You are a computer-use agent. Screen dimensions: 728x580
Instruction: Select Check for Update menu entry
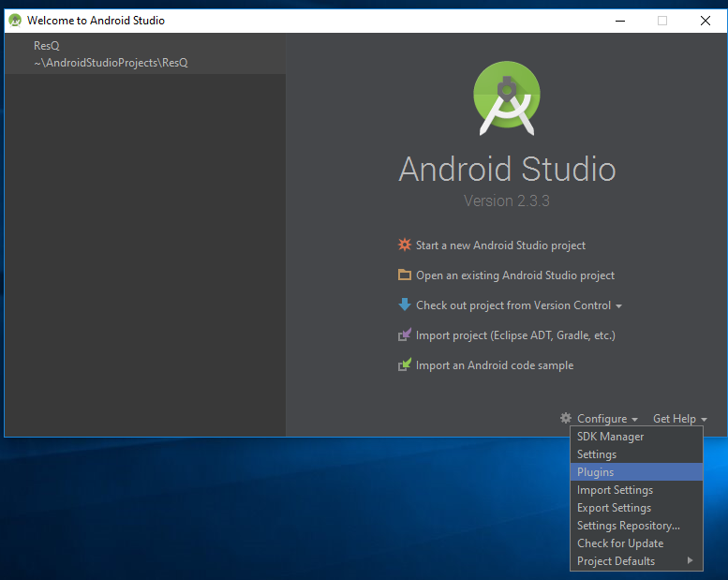pyautogui.click(x=636, y=543)
